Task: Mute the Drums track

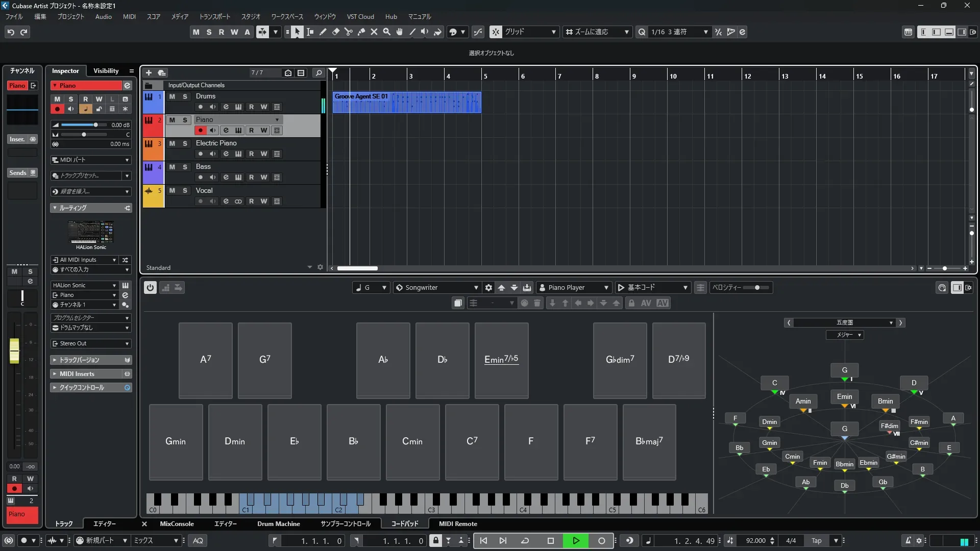Action: (x=172, y=96)
